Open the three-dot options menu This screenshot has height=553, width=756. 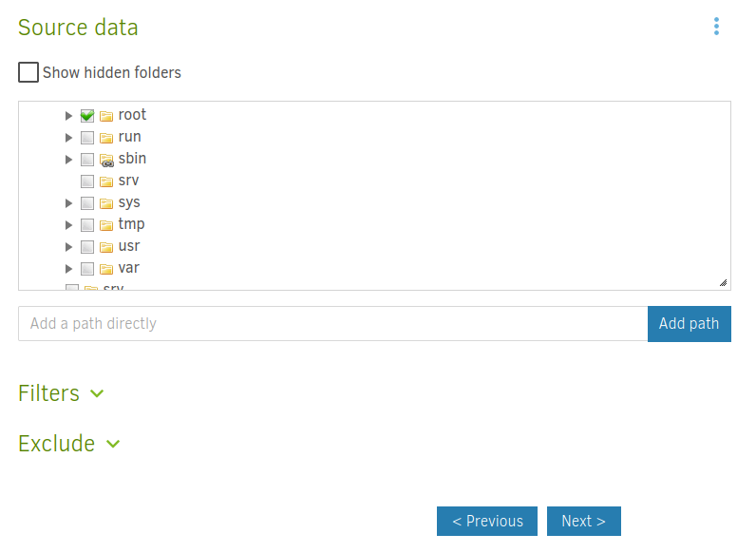click(716, 27)
